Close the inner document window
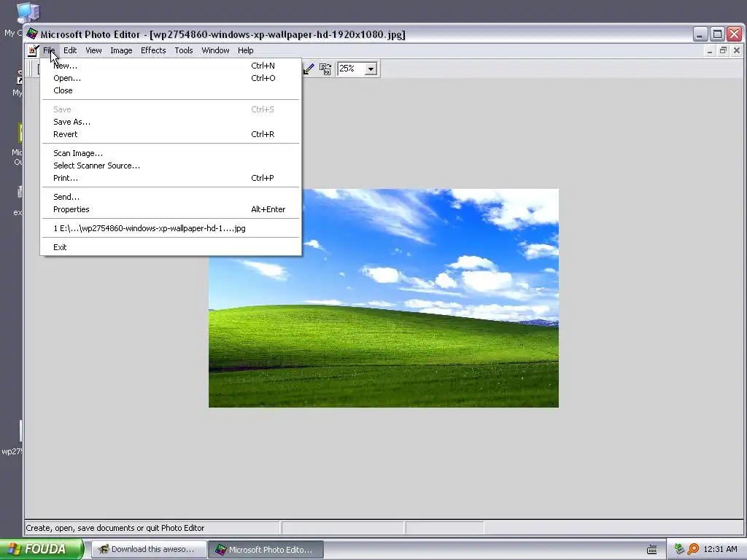The image size is (747, 560). 737,50
